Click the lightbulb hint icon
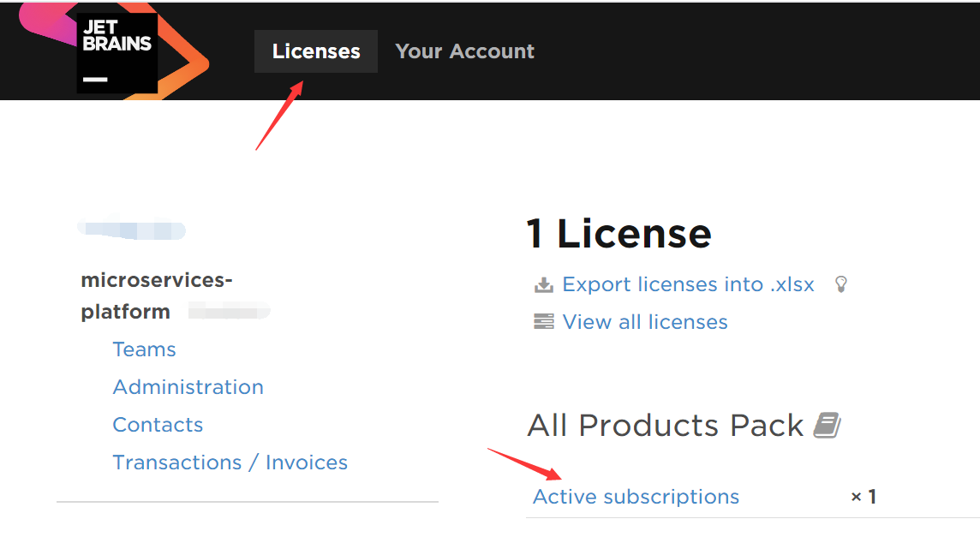The width and height of the screenshot is (980, 537). tap(841, 284)
